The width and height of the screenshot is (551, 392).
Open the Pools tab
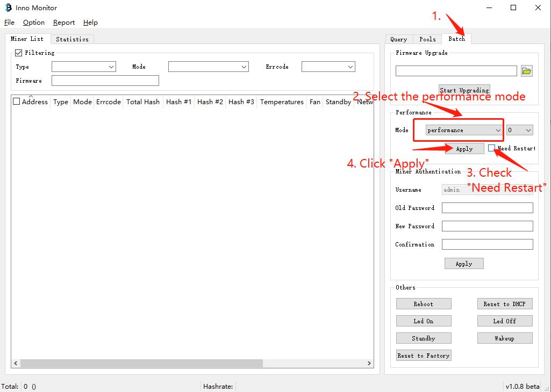(x=427, y=39)
